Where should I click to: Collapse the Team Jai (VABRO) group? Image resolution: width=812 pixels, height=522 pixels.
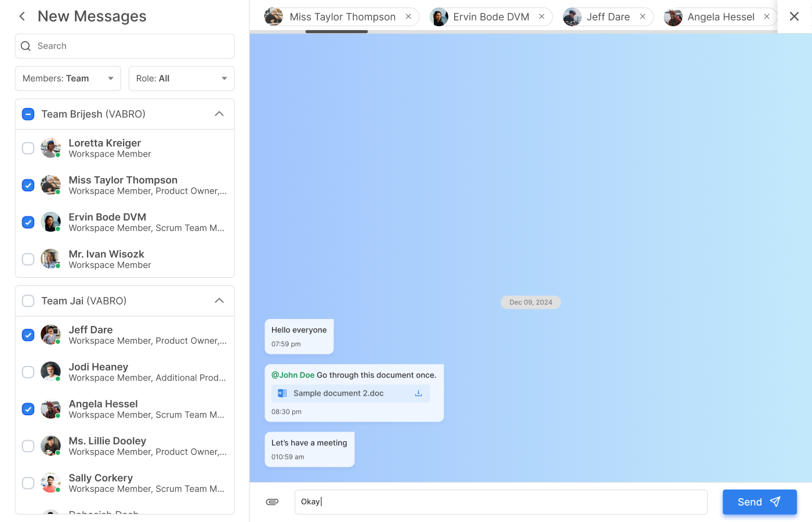219,301
